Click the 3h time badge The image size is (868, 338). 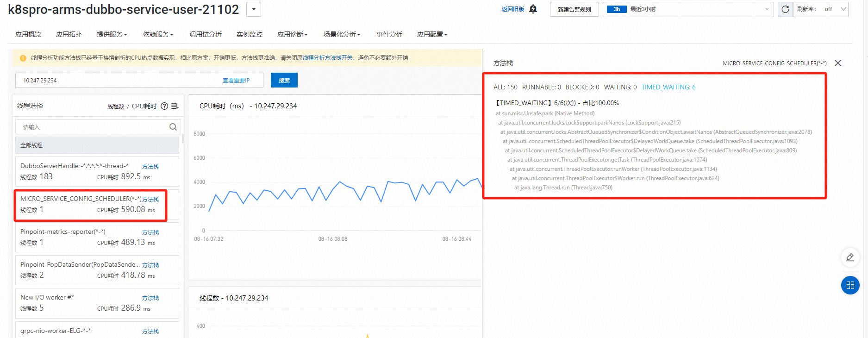(x=617, y=9)
